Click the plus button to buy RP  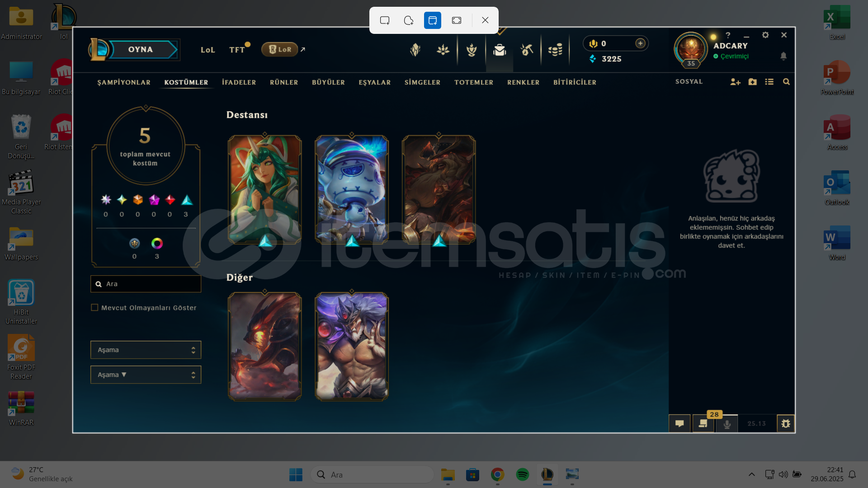640,43
